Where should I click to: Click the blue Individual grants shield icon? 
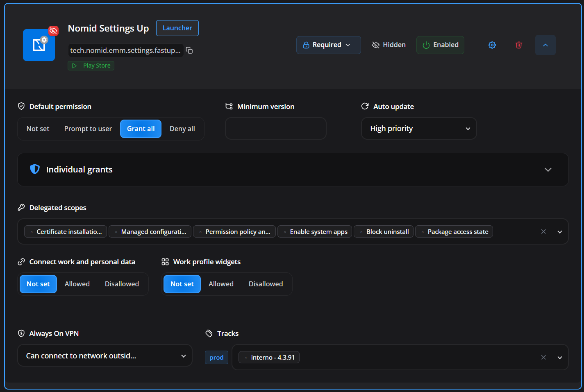point(35,169)
